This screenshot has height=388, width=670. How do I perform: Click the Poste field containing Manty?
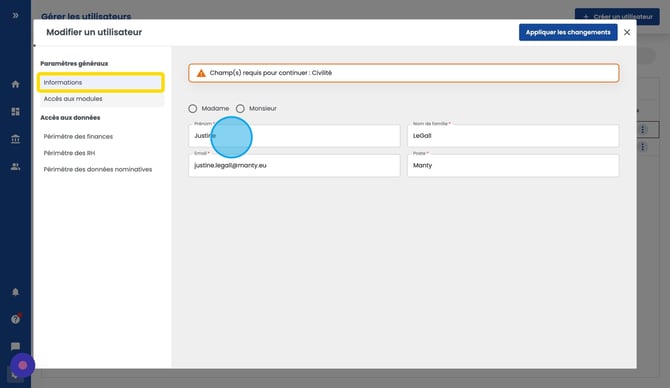(x=513, y=165)
